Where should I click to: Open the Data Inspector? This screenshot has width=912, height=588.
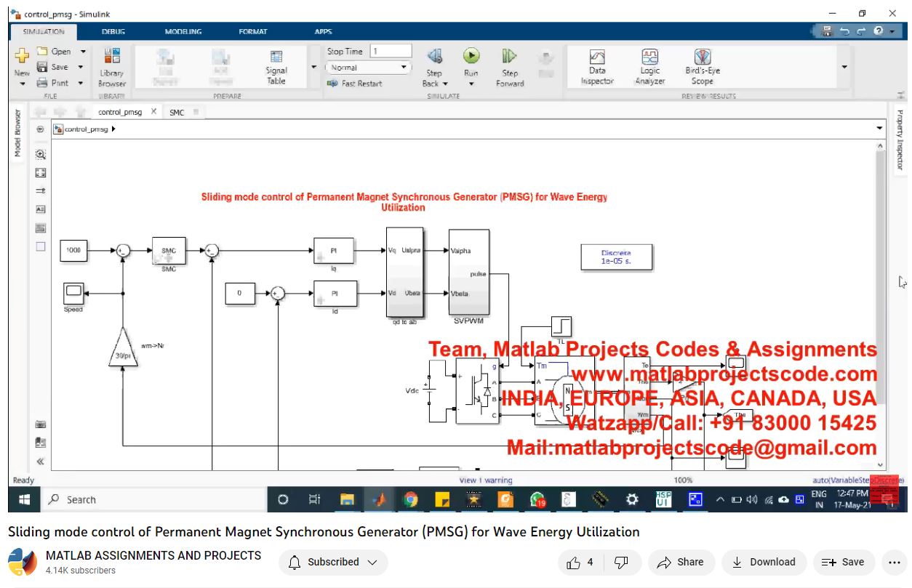597,66
